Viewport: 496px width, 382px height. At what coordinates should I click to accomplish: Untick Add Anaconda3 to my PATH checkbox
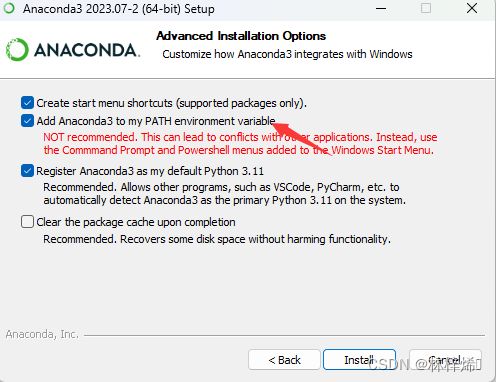(27, 121)
